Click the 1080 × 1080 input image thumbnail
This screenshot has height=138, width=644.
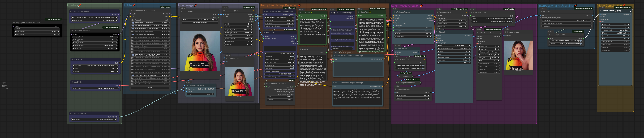point(200,51)
